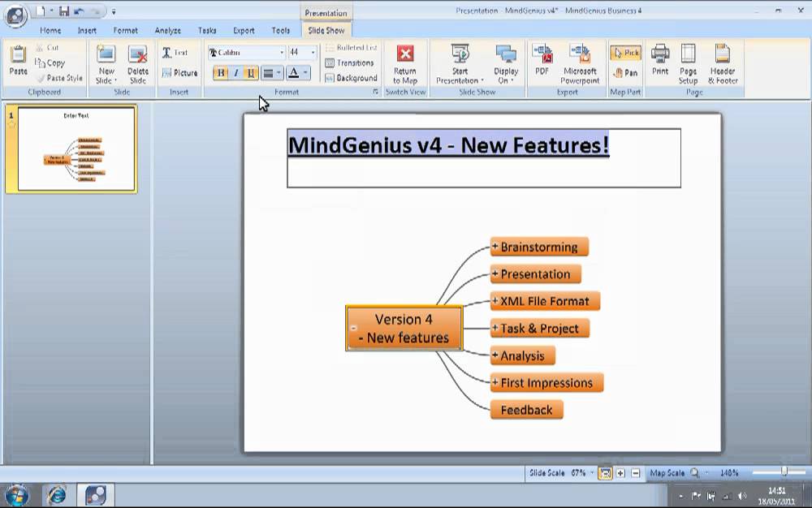The height and width of the screenshot is (508, 812).
Task: Create a new document from quick toolbar
Action: pos(41,11)
